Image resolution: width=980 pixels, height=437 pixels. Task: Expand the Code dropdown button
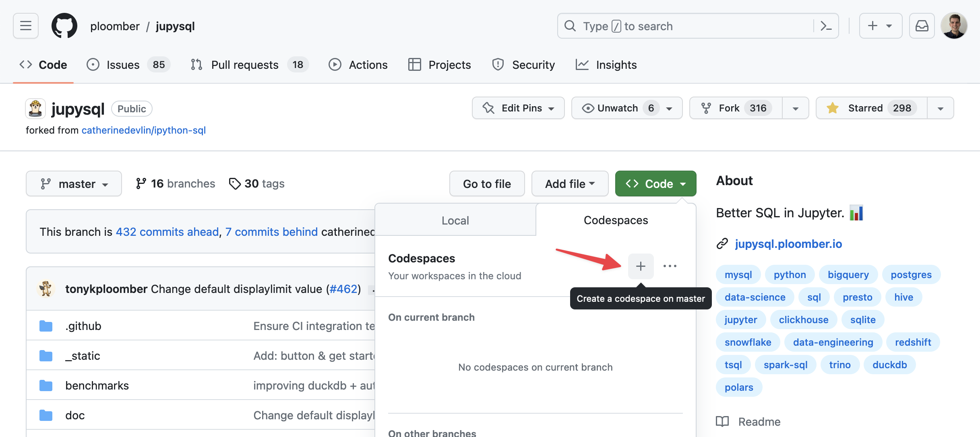655,183
